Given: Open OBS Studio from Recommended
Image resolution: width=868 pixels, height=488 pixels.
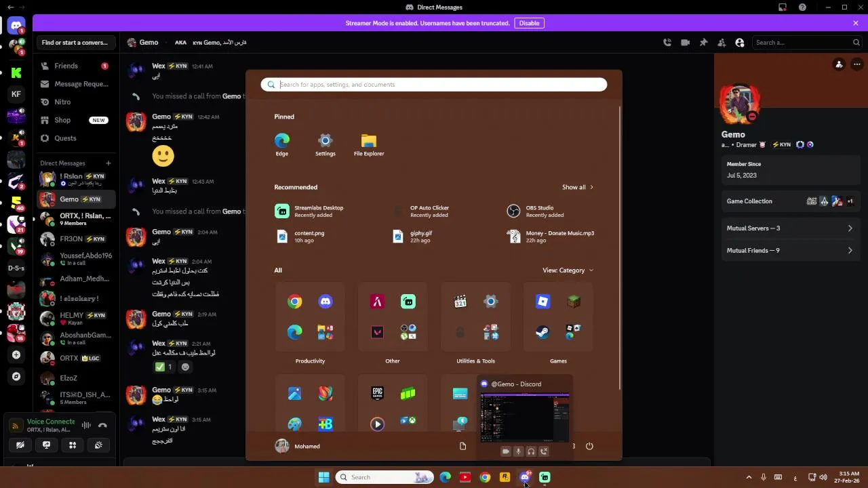Looking at the screenshot, I should click(x=537, y=211).
